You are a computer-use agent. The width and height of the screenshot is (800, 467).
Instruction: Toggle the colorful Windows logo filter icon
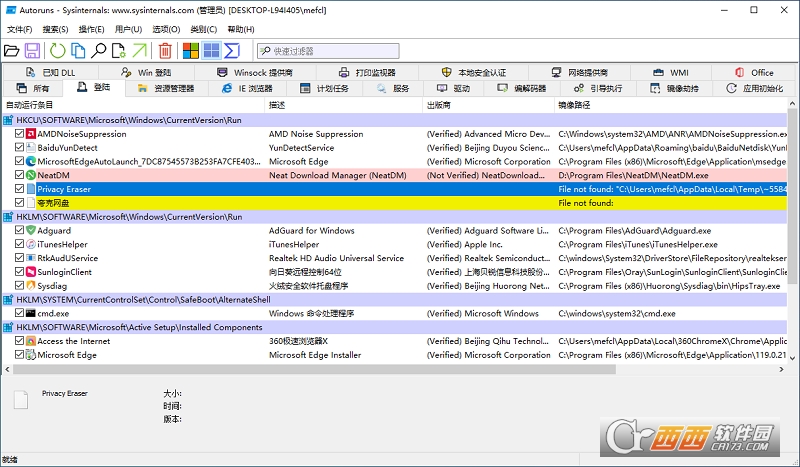191,51
